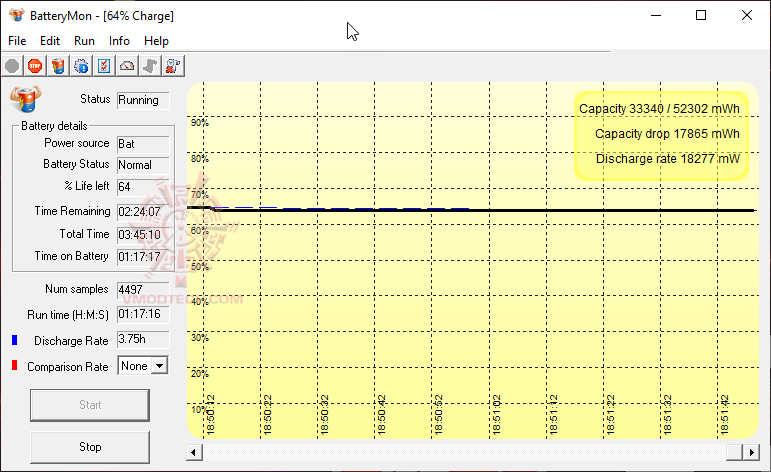This screenshot has height=472, width=771.
Task: Click the 'Battery details' group label
Action: [54, 126]
